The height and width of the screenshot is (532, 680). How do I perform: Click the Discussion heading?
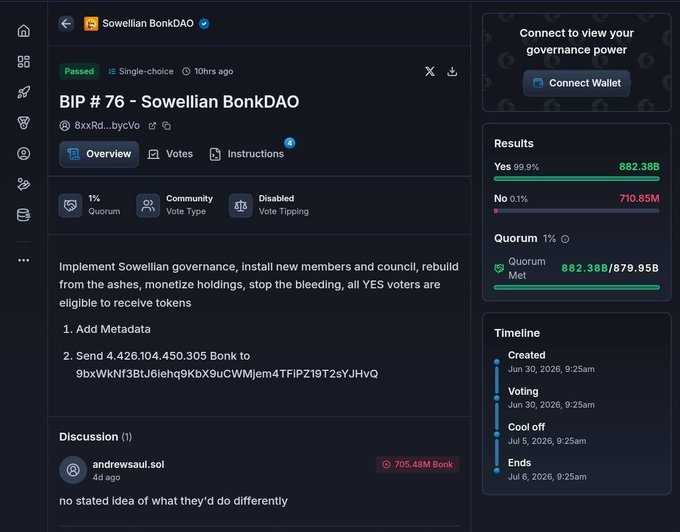[x=88, y=437]
